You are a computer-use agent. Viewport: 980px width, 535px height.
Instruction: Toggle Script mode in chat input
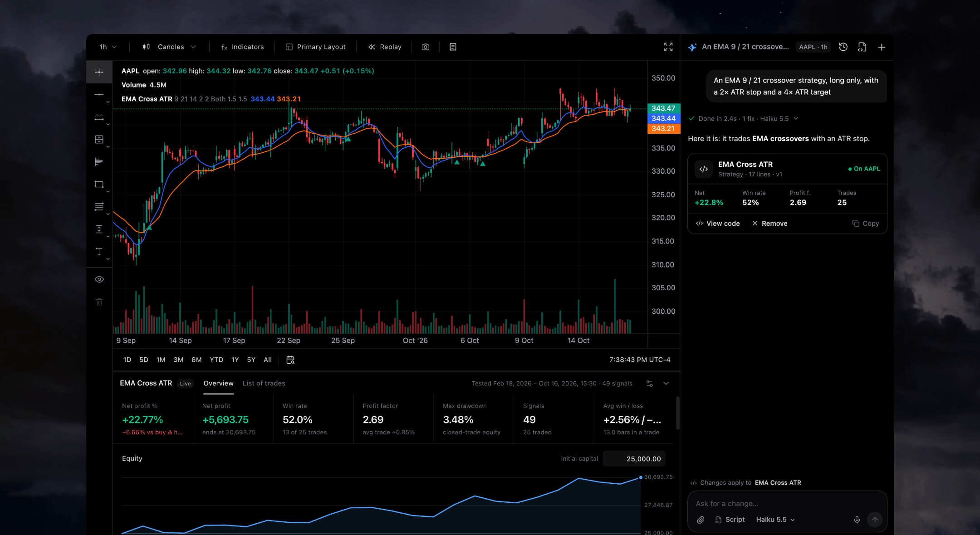tap(730, 520)
